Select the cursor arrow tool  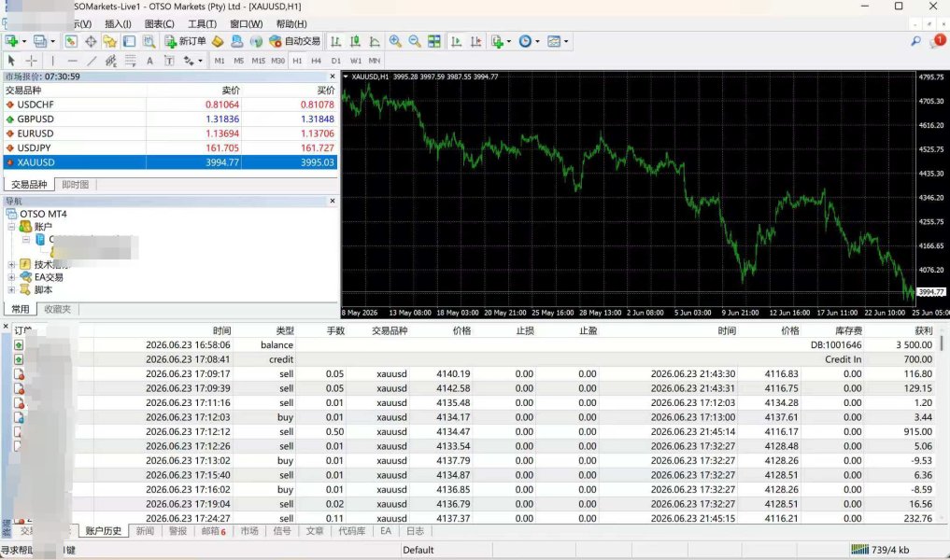(x=11, y=61)
